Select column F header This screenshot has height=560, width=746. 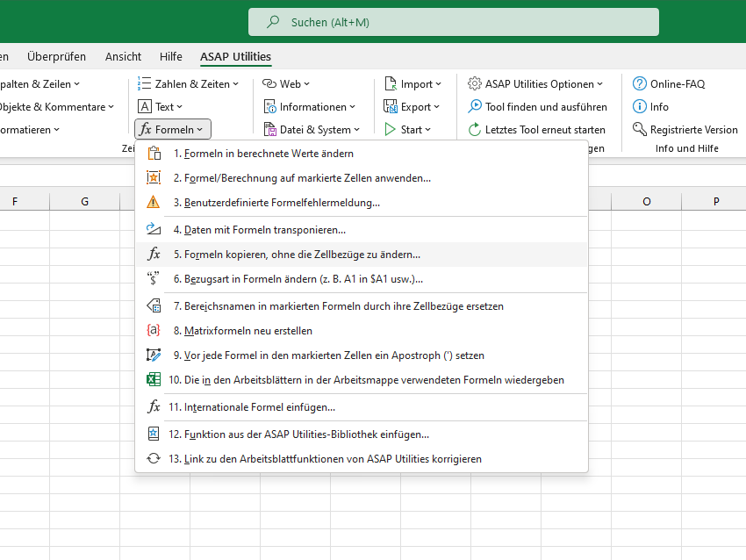[x=15, y=201]
